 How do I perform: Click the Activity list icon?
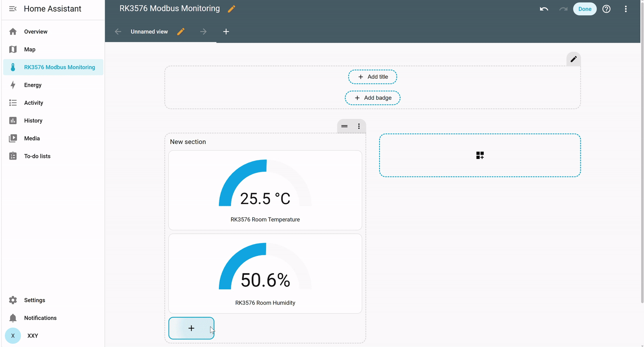pyautogui.click(x=13, y=103)
